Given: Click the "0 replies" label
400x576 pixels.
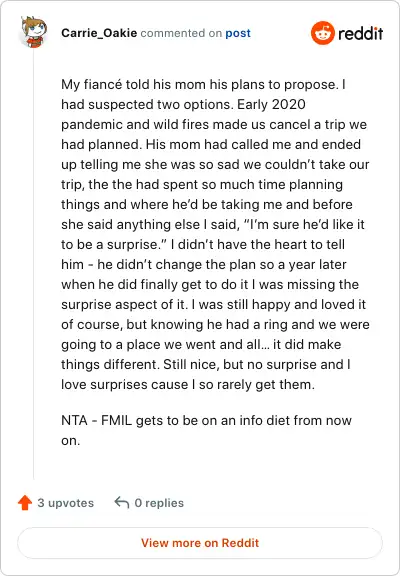Looking at the screenshot, I should pyautogui.click(x=159, y=503).
